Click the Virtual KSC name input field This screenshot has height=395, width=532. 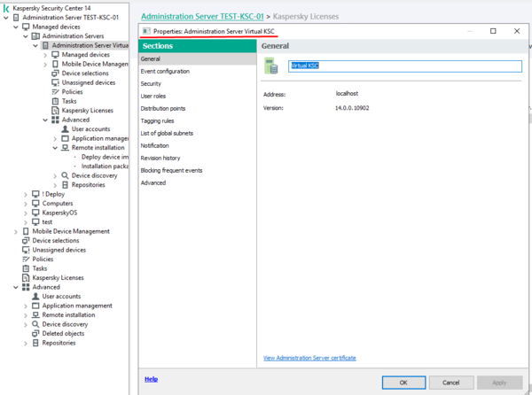point(405,66)
